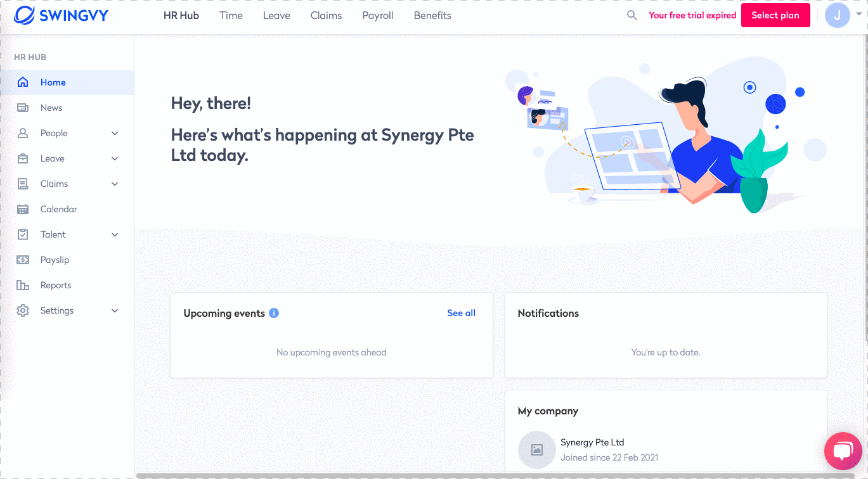The height and width of the screenshot is (479, 868).
Task: Click the See all events link
Action: point(461,313)
